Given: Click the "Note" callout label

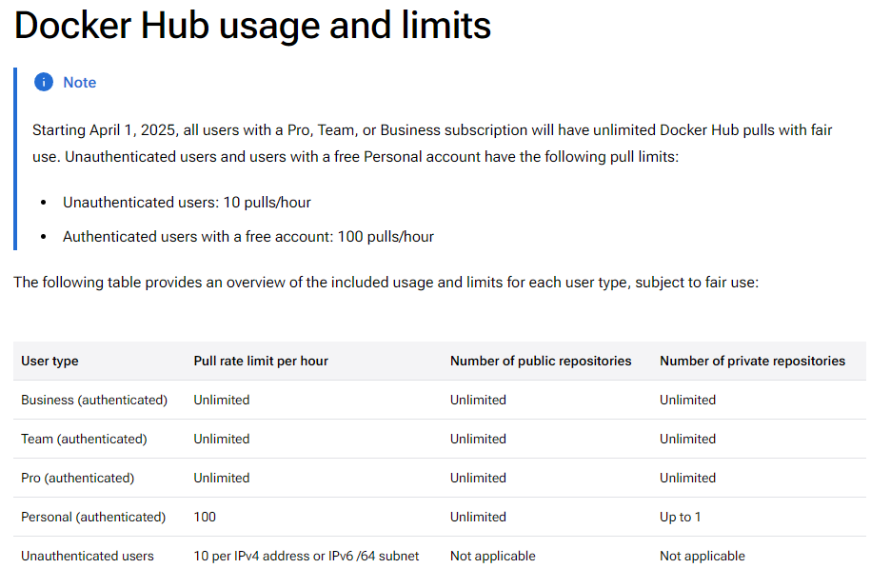Looking at the screenshot, I should [x=79, y=82].
